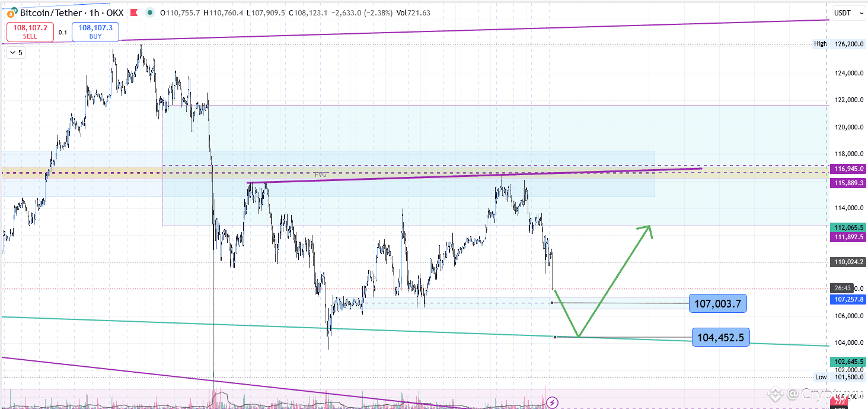Click the High 126,200.0 axis label
Image resolution: width=868 pixels, height=409 pixels.
(841, 44)
